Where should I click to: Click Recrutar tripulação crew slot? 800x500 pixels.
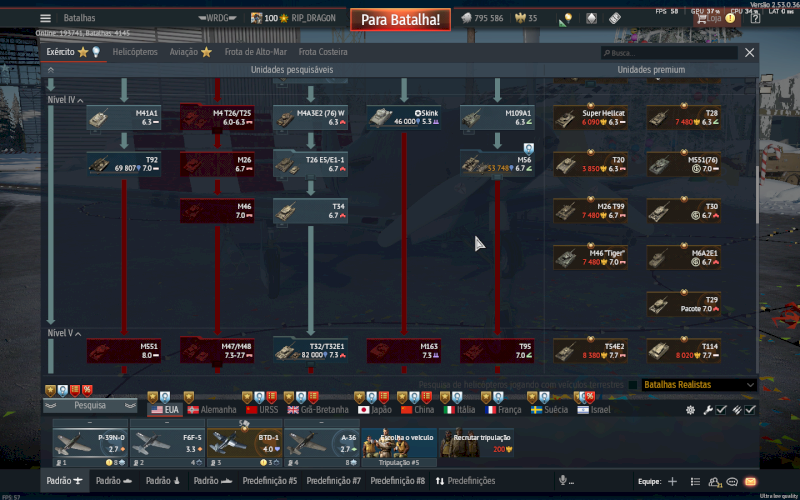tap(475, 443)
